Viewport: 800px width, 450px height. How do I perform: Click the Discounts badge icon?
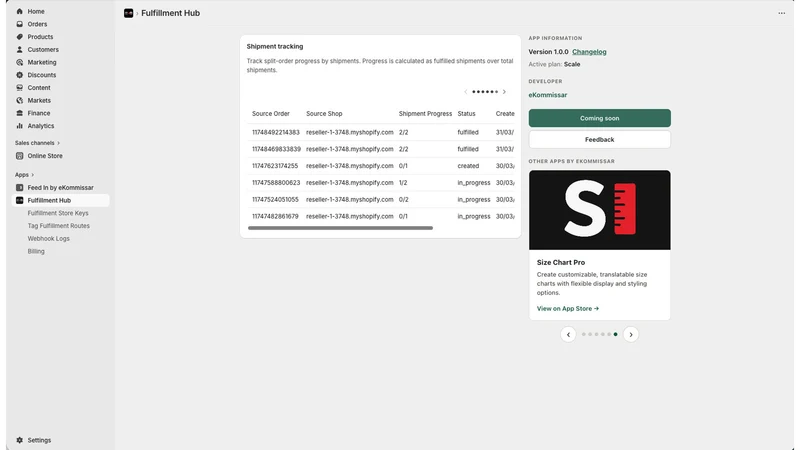(19, 75)
